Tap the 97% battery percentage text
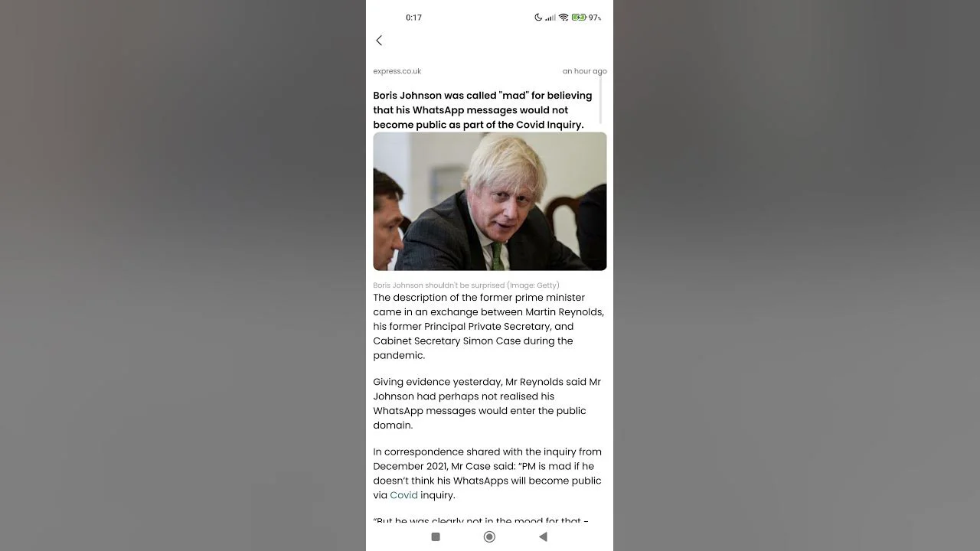 (595, 17)
